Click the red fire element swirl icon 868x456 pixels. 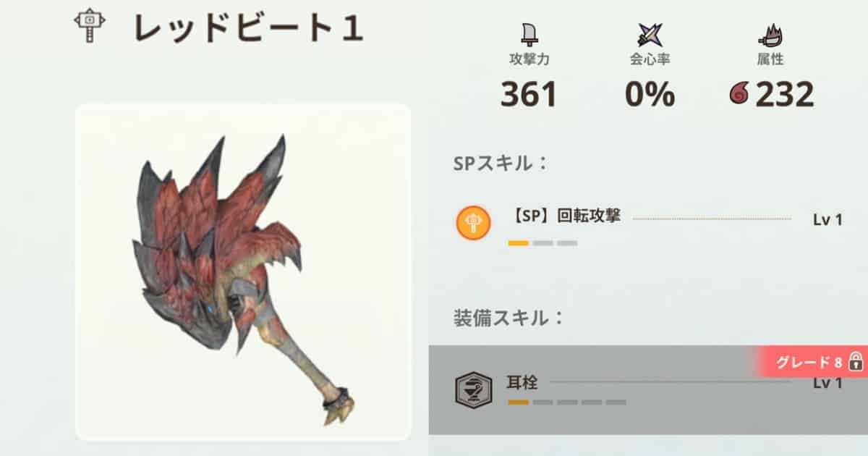740,95
